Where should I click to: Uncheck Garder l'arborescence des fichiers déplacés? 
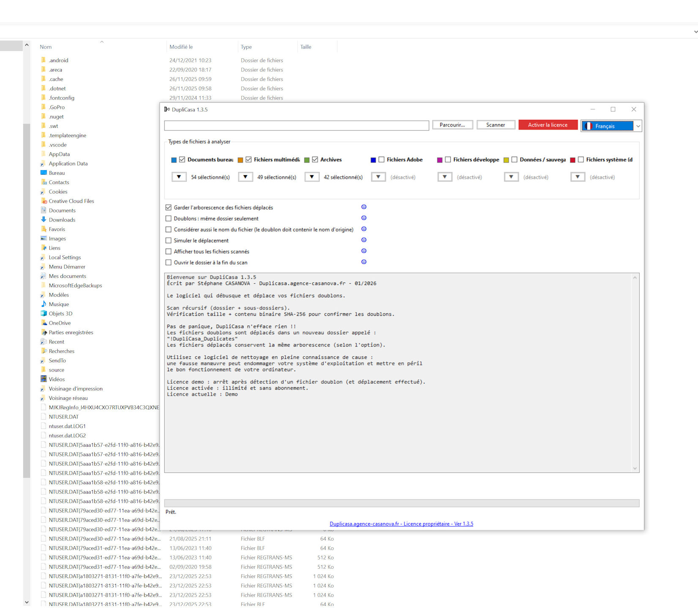[169, 208]
